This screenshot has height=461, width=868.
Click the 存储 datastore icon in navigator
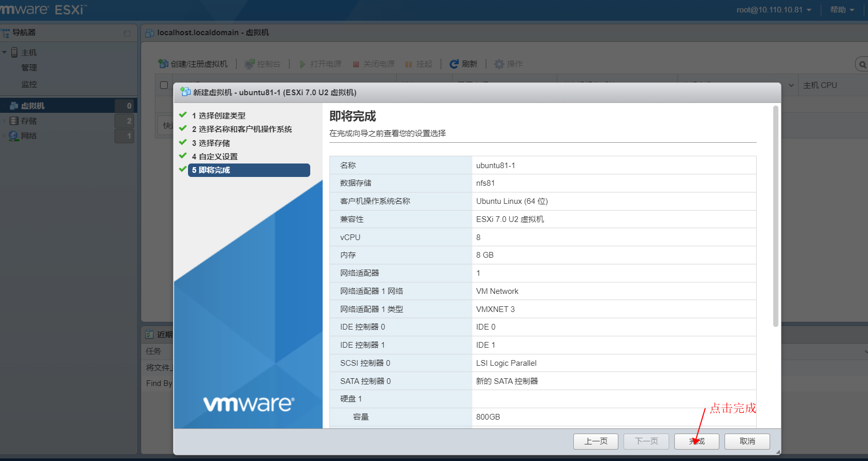[x=14, y=121]
